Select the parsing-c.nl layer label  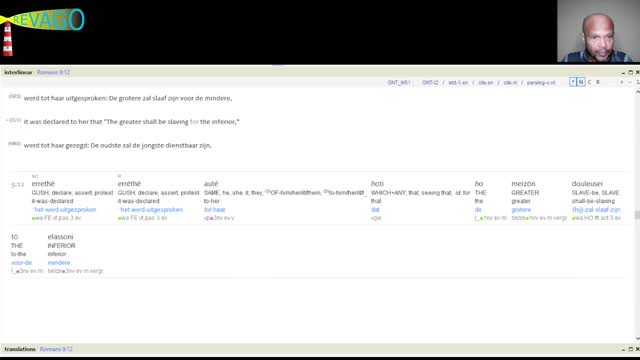click(x=541, y=82)
